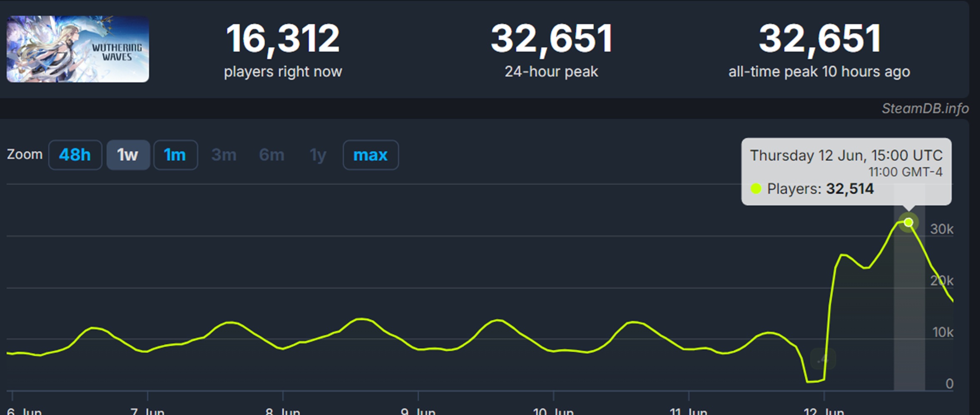Click the 10k y-axis label

[943, 332]
